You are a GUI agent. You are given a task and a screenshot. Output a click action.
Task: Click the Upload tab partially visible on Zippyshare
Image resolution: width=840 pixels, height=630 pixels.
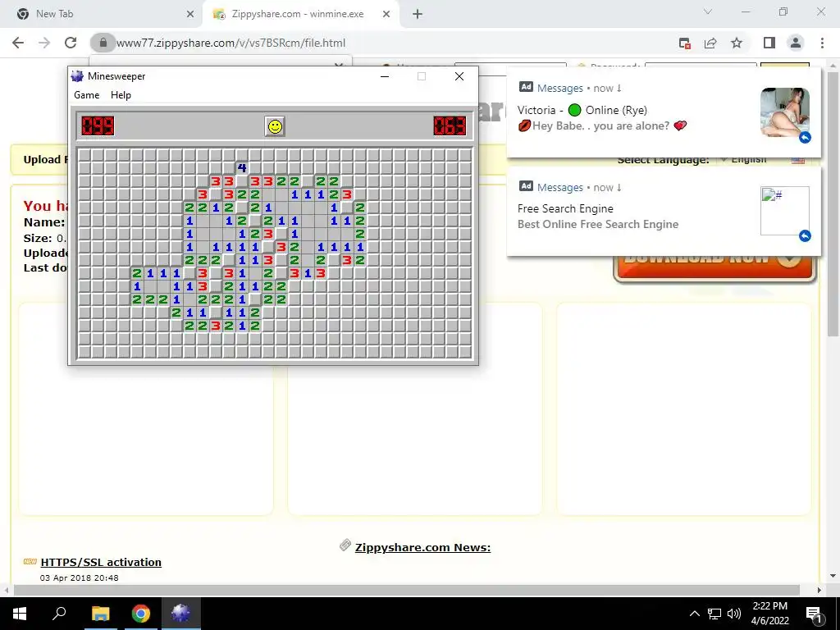click(x=45, y=160)
